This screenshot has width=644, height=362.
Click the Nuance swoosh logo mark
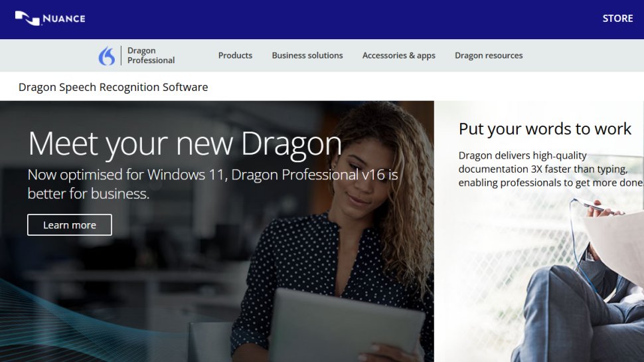27,19
